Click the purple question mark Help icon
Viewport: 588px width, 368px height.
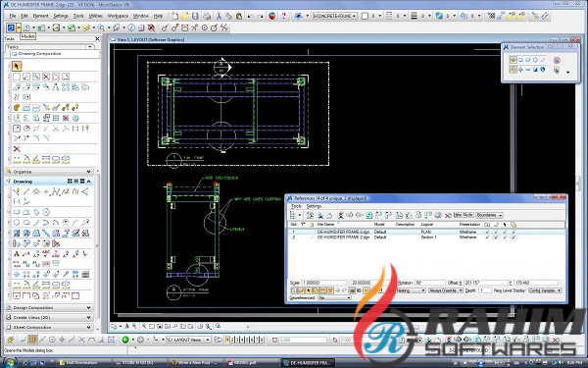pos(284,16)
